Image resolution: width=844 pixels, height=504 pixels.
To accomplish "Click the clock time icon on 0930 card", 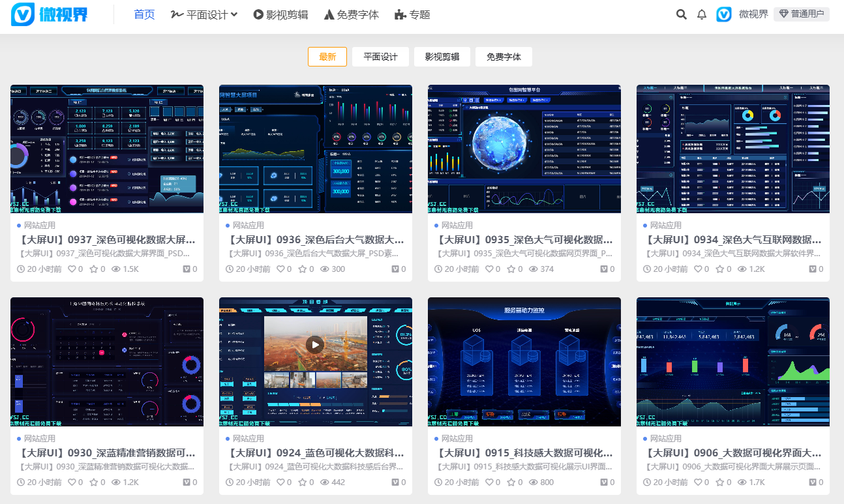I will pyautogui.click(x=21, y=482).
